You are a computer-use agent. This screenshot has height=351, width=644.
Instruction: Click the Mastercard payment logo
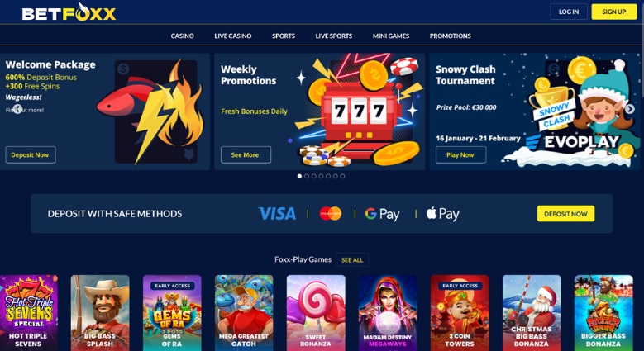331,213
